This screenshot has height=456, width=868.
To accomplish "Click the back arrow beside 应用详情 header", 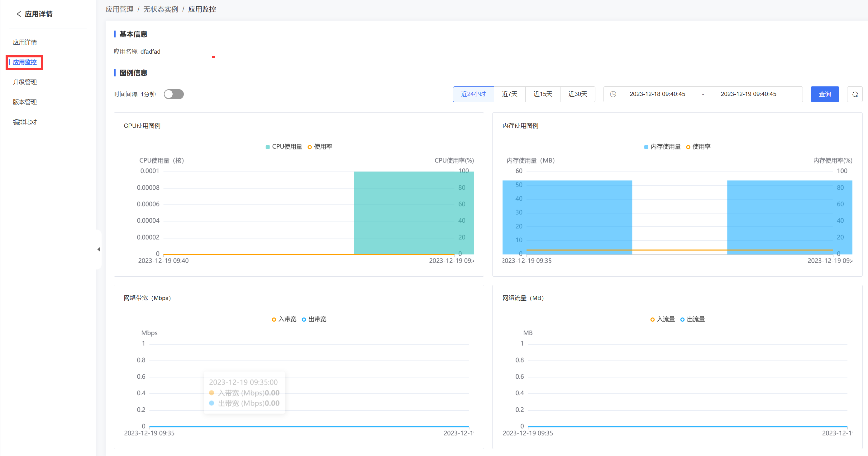I will pos(19,14).
